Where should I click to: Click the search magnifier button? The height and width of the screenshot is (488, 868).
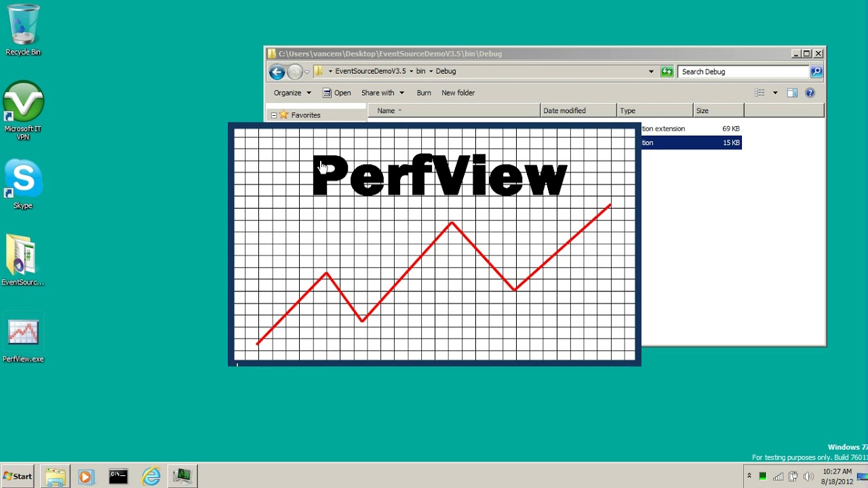(x=816, y=71)
